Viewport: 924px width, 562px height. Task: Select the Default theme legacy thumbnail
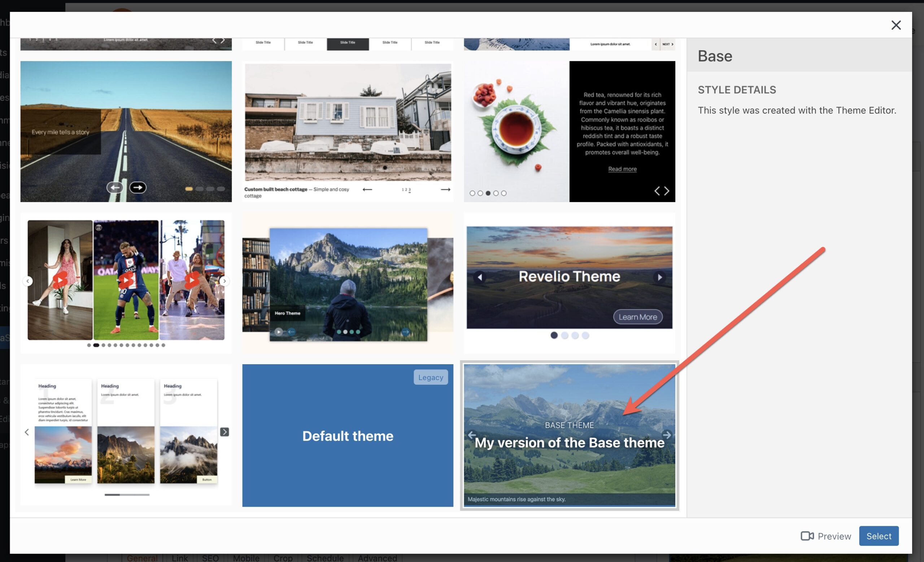(x=348, y=435)
